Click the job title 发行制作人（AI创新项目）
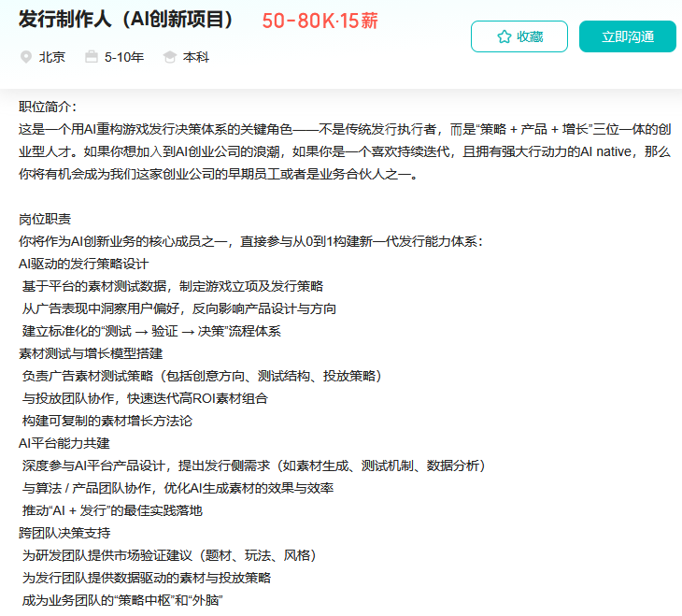682x616 pixels. pyautogui.click(x=127, y=21)
